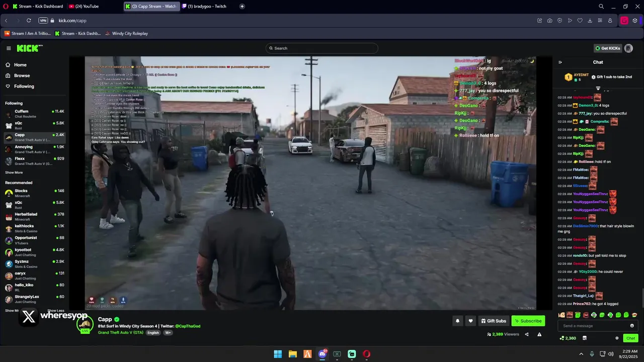Collapse the chat panel arrow icon

click(x=560, y=62)
